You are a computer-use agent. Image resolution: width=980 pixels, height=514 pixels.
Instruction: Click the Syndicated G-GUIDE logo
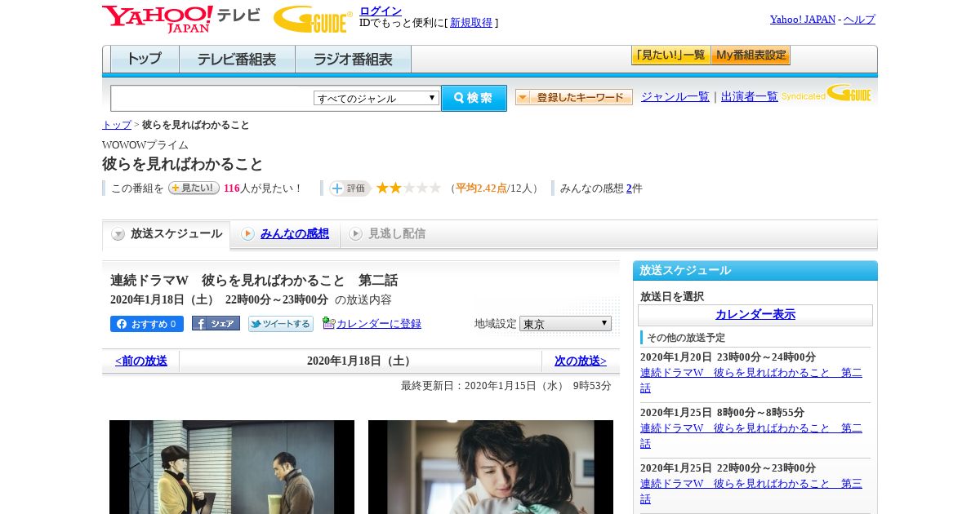pos(826,93)
